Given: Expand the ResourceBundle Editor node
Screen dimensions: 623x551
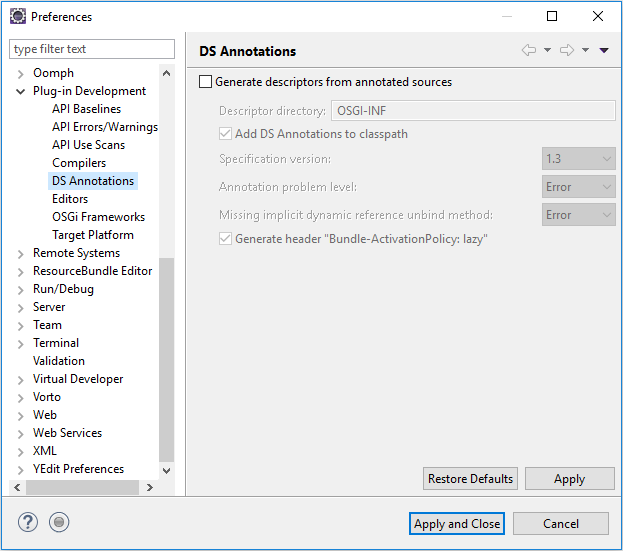Looking at the screenshot, I should [21, 272].
